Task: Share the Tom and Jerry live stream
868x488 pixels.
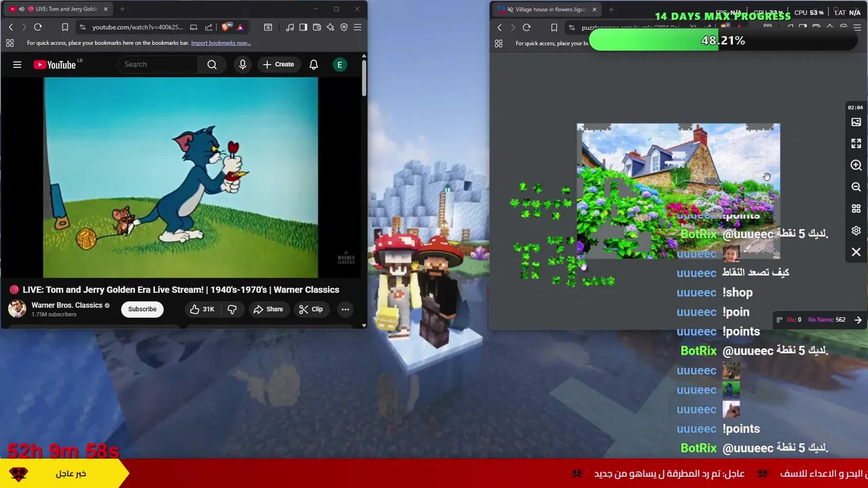Action: [268, 309]
